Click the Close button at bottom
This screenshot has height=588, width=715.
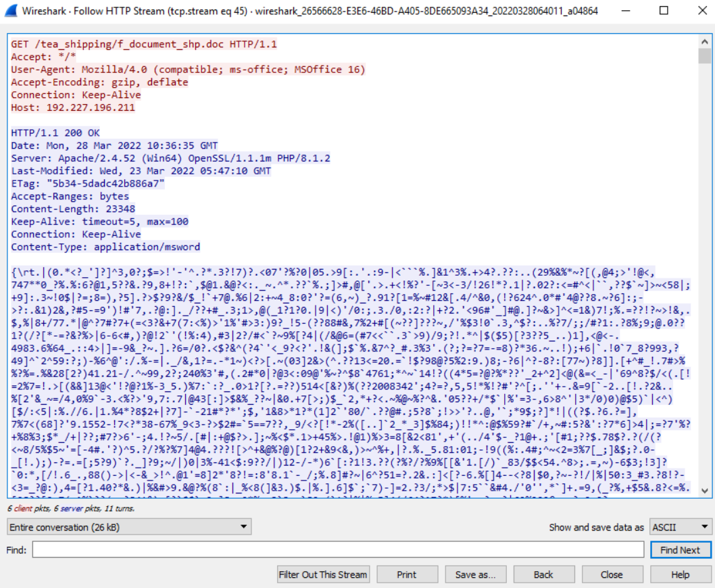pos(612,574)
